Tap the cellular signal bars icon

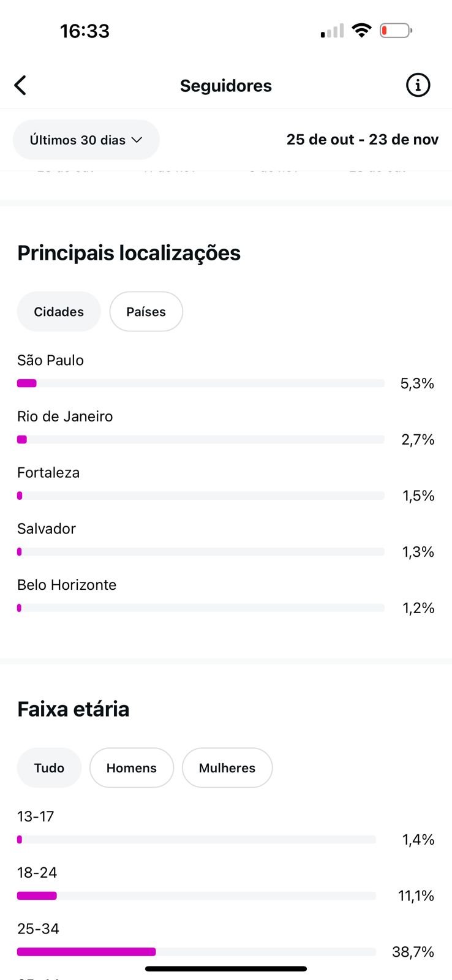[x=332, y=31]
